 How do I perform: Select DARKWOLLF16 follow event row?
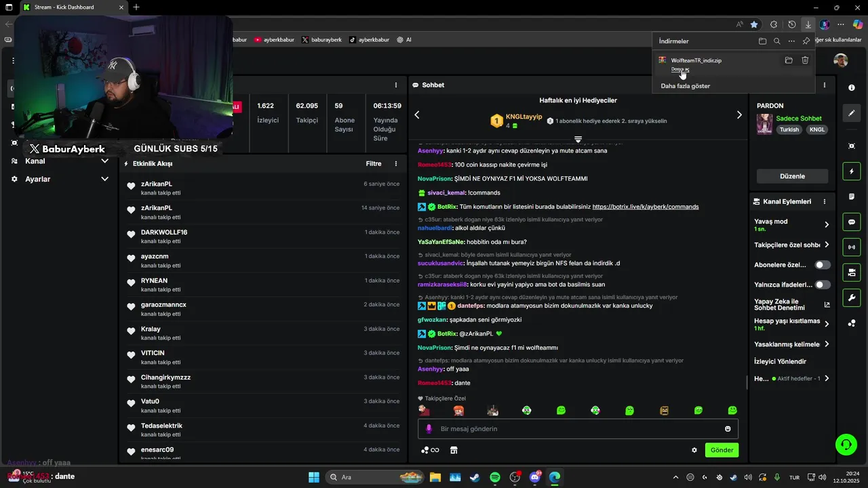point(263,237)
